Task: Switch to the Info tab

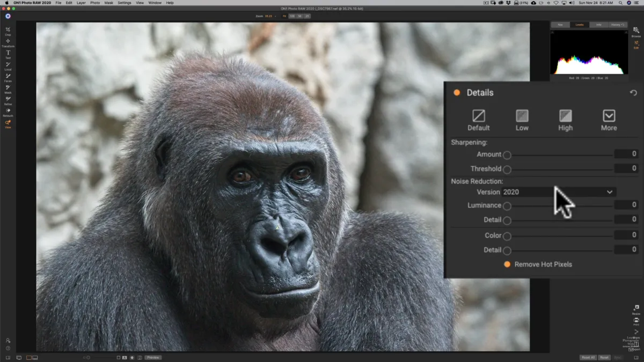Action: pyautogui.click(x=598, y=25)
